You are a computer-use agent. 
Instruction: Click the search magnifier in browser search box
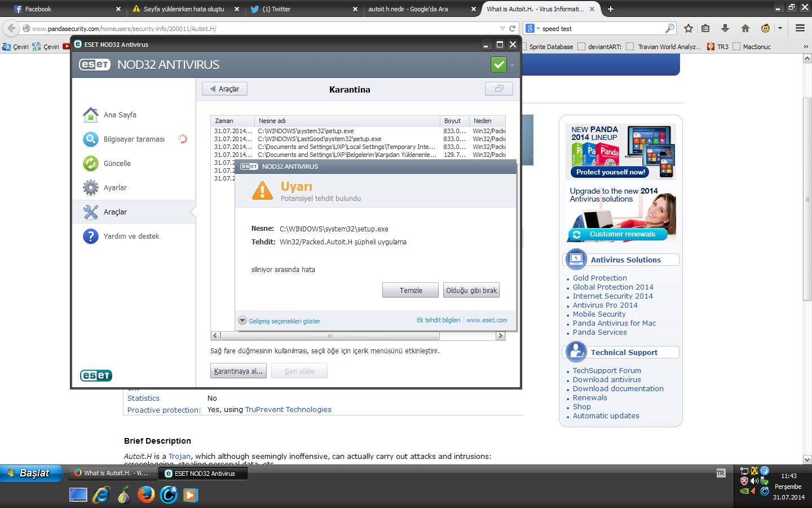pyautogui.click(x=670, y=28)
